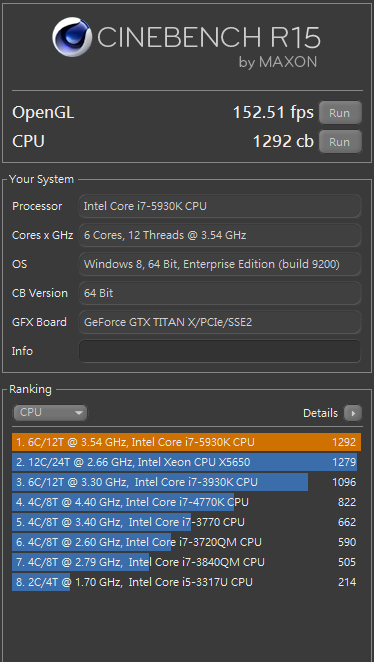Viewport: 374px width, 662px height.
Task: Click into the Info input field
Action: point(220,351)
